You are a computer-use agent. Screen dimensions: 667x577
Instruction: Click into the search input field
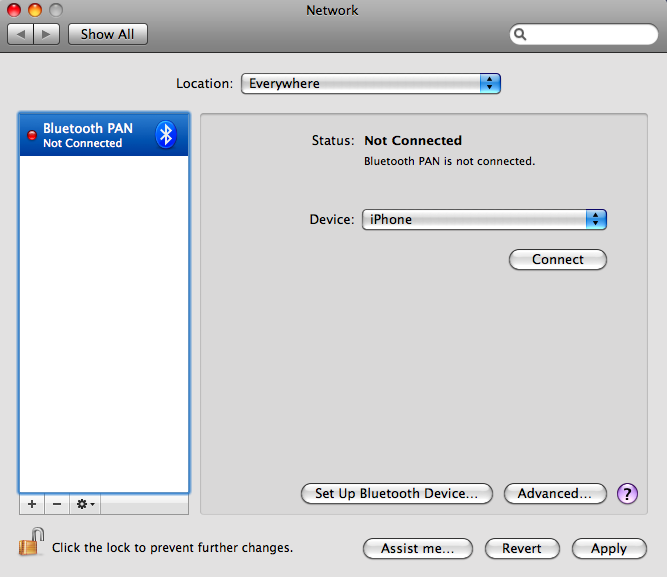pos(590,34)
